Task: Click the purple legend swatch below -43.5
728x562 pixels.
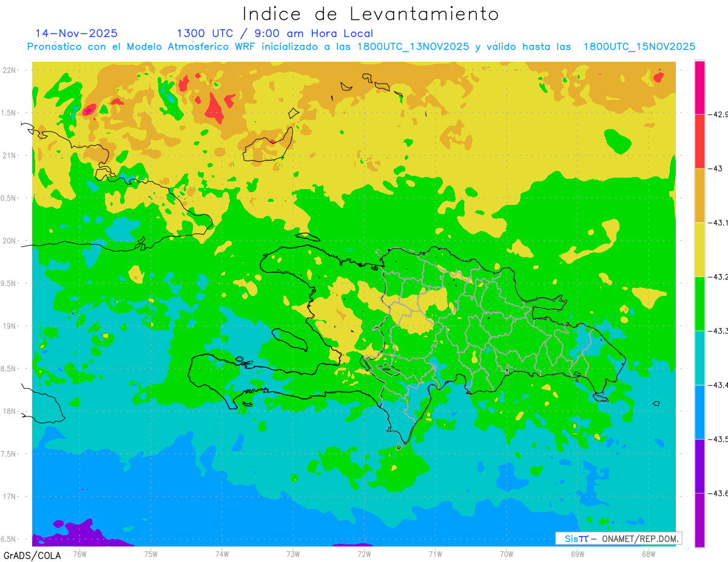Action: [x=699, y=466]
